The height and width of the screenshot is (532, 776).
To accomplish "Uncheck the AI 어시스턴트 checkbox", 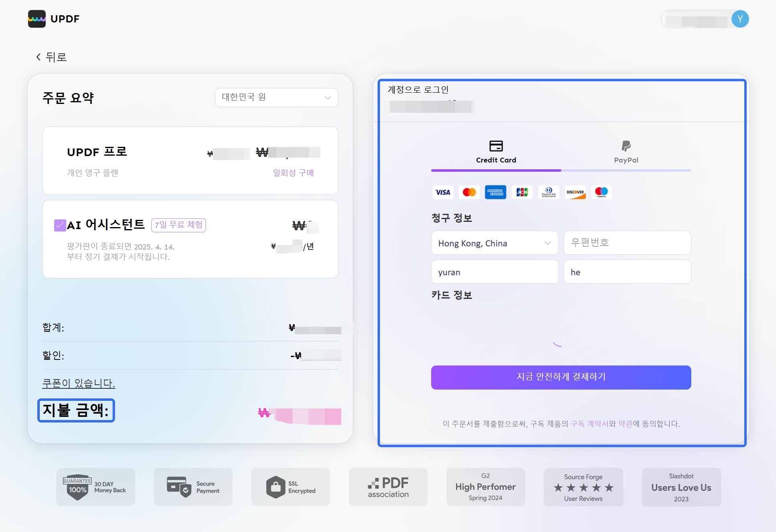I will click(x=60, y=225).
